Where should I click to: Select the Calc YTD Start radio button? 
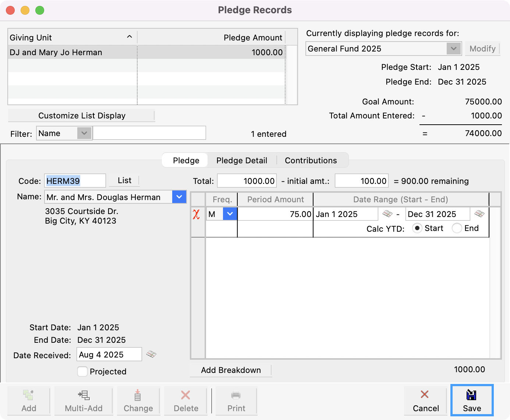coord(417,228)
